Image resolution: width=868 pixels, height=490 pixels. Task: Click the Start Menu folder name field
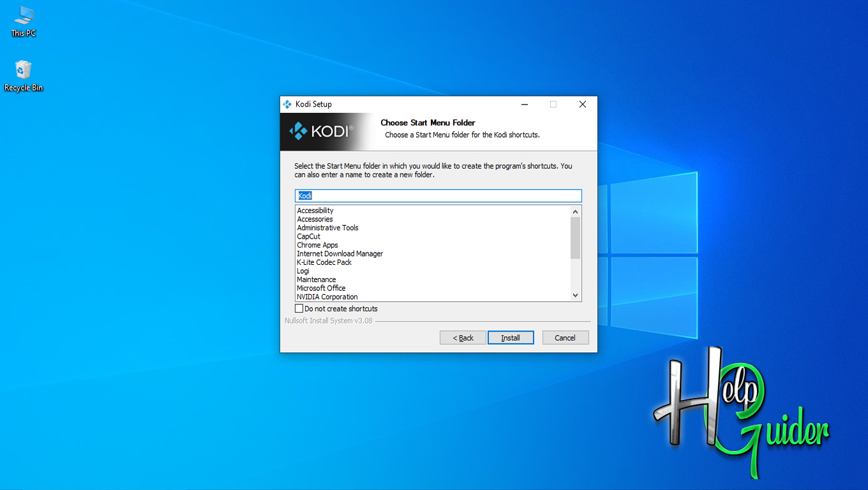click(x=438, y=196)
